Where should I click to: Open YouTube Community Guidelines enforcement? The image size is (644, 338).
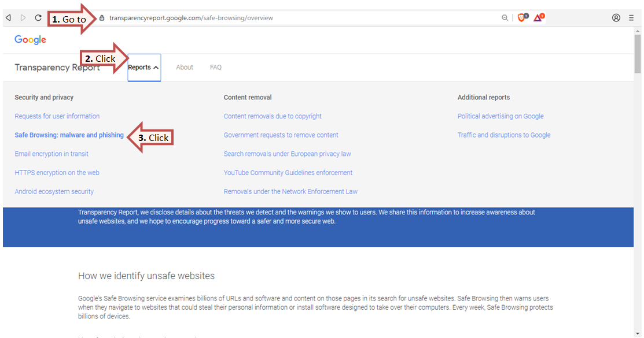[x=288, y=173]
